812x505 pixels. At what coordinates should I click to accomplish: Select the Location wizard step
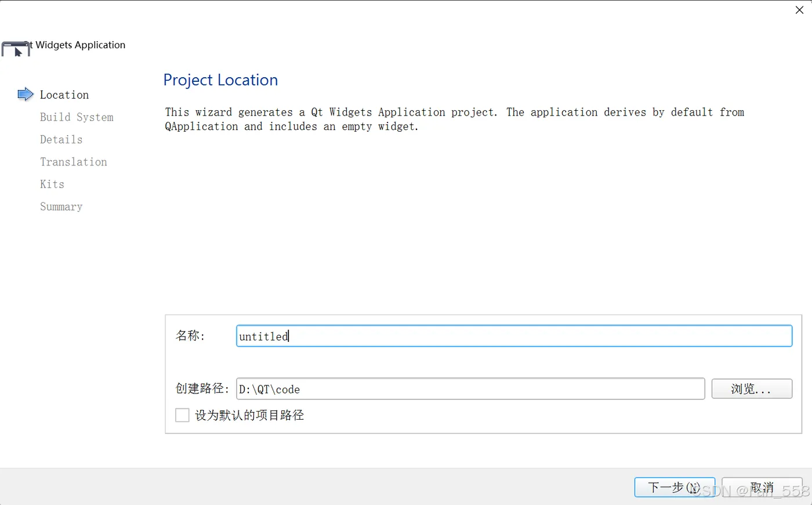(64, 95)
